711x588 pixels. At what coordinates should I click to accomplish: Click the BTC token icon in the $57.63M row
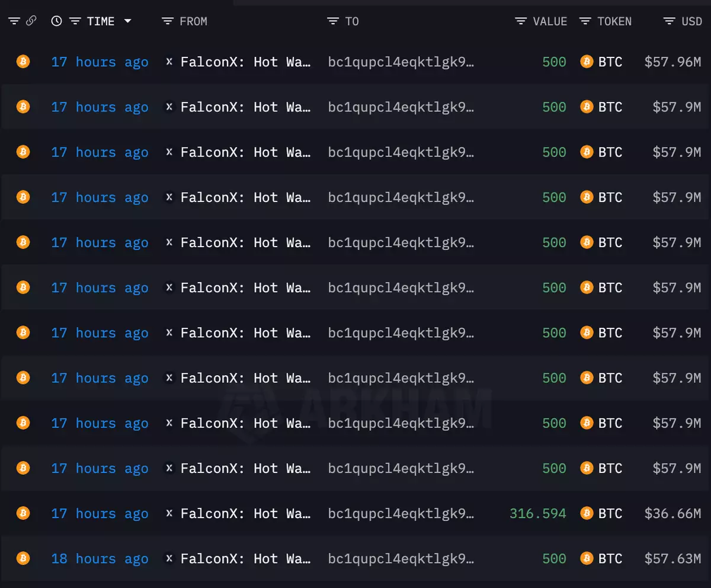pyautogui.click(x=587, y=558)
